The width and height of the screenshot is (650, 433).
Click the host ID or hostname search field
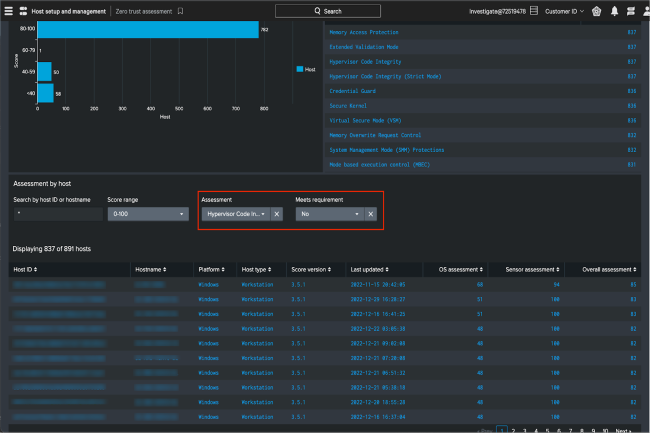click(57, 214)
